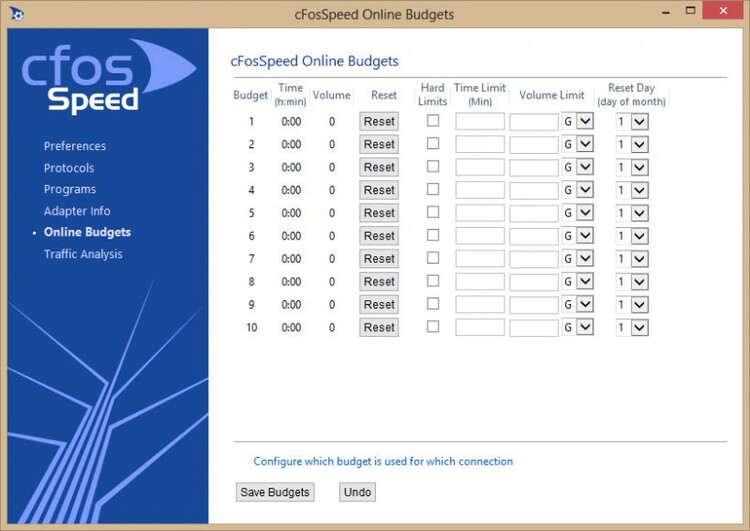Reset budget 3
Screen dimensions: 750x531
pyautogui.click(x=379, y=167)
